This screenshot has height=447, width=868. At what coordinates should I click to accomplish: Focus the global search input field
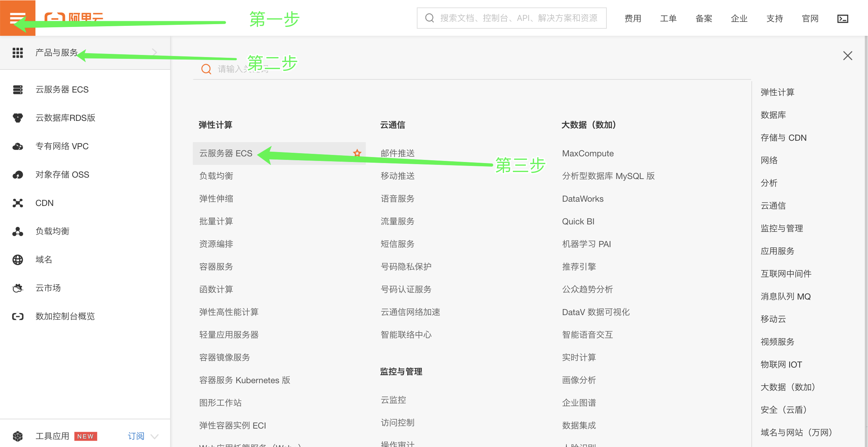point(511,18)
